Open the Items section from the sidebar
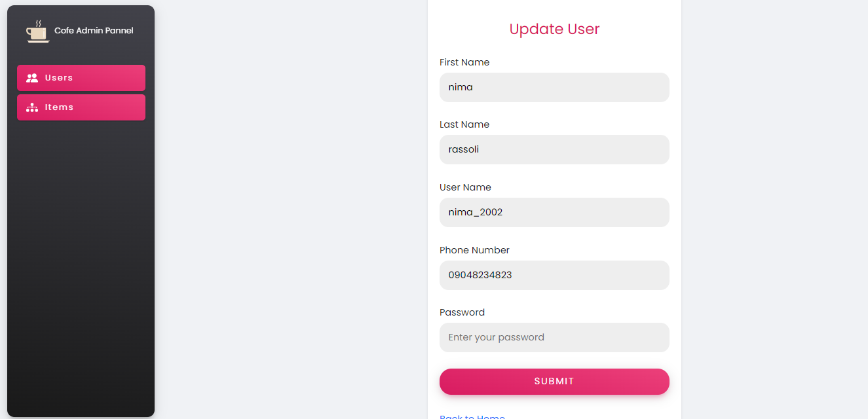The width and height of the screenshot is (868, 419). [x=81, y=107]
